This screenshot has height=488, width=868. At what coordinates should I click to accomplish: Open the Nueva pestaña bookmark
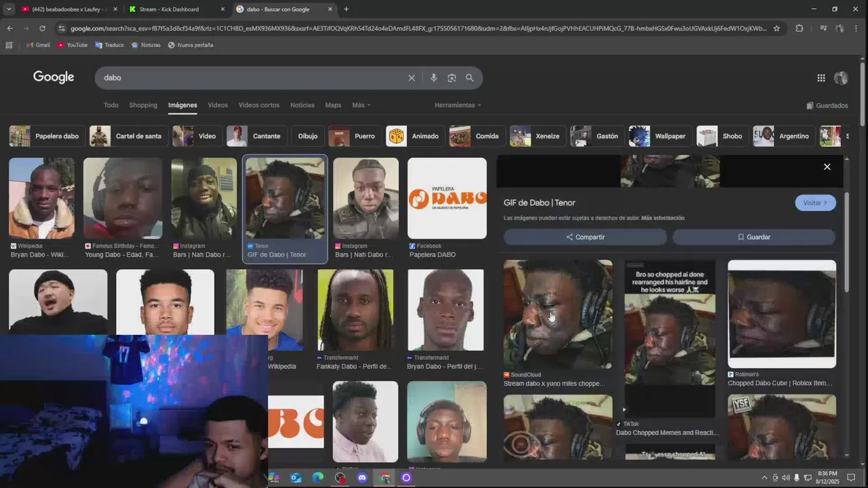[191, 45]
